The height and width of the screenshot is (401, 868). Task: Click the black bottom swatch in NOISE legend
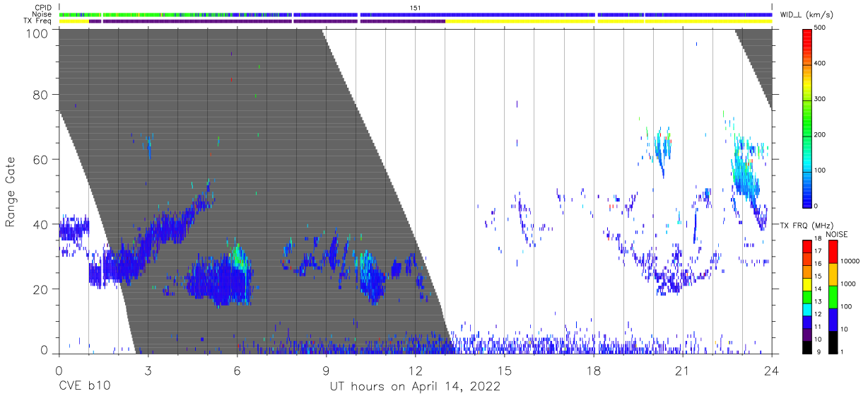click(833, 342)
